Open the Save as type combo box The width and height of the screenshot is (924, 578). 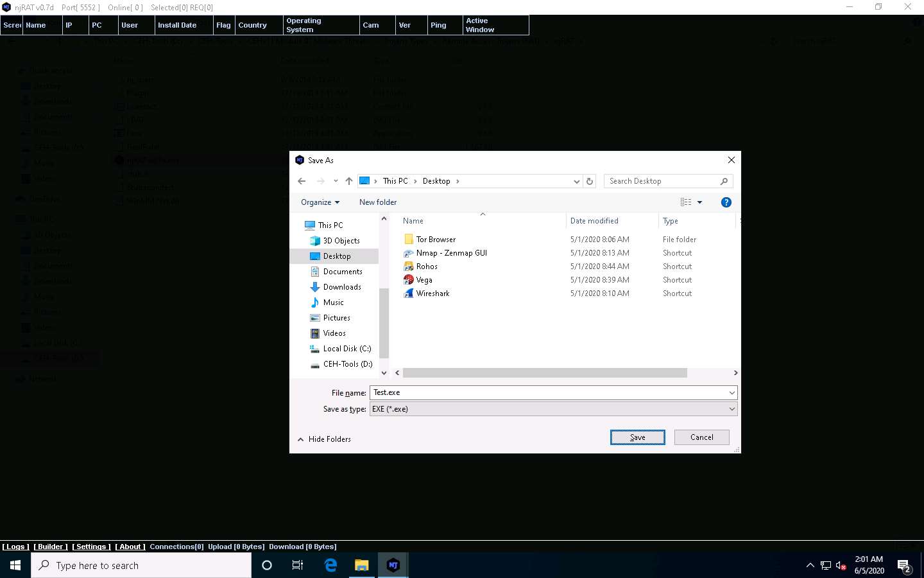553,409
